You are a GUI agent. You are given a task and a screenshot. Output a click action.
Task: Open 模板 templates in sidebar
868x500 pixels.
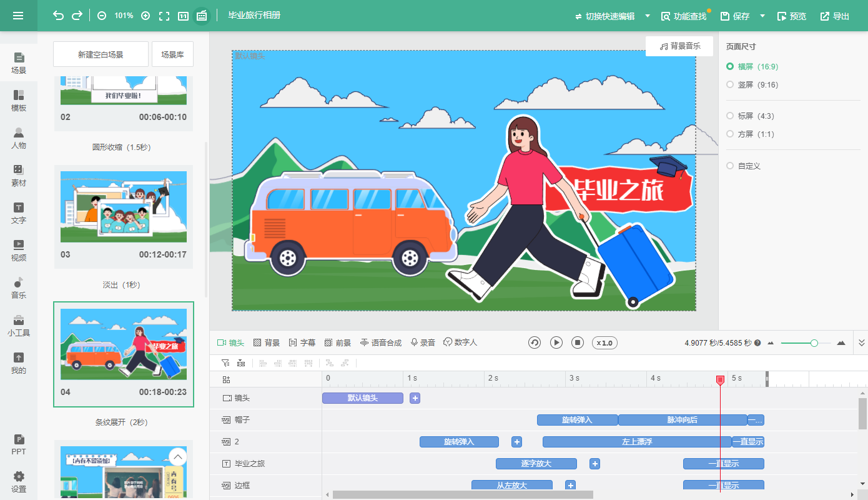click(19, 101)
